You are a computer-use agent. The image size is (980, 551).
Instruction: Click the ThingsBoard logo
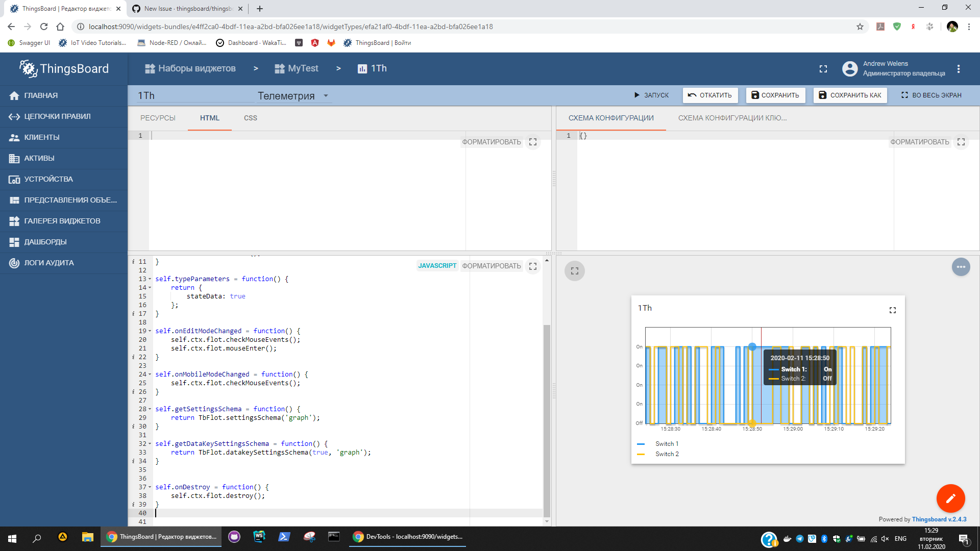pos(63,68)
